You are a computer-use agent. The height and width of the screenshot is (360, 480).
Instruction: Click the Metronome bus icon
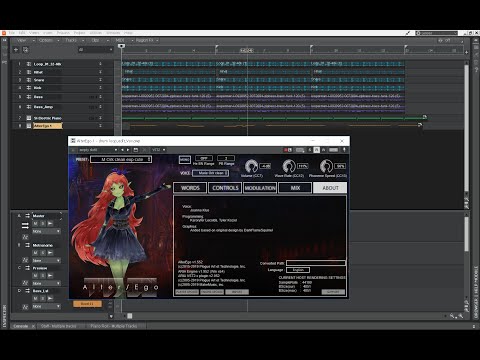click(x=27, y=245)
